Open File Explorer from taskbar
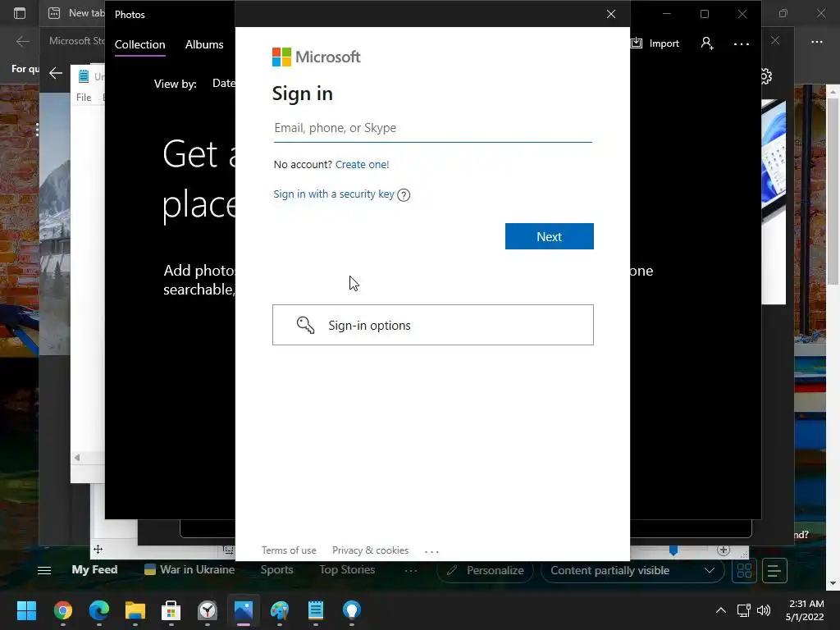Image resolution: width=840 pixels, height=630 pixels. 135,610
